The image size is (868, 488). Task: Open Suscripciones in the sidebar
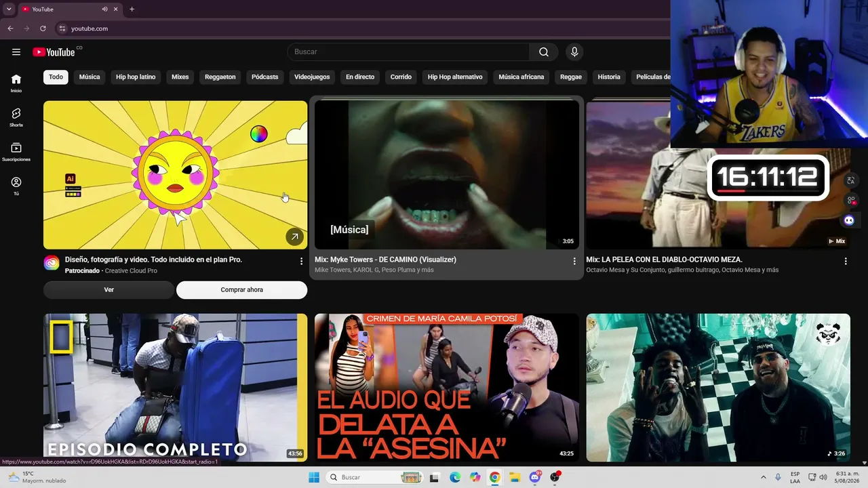pyautogui.click(x=16, y=152)
